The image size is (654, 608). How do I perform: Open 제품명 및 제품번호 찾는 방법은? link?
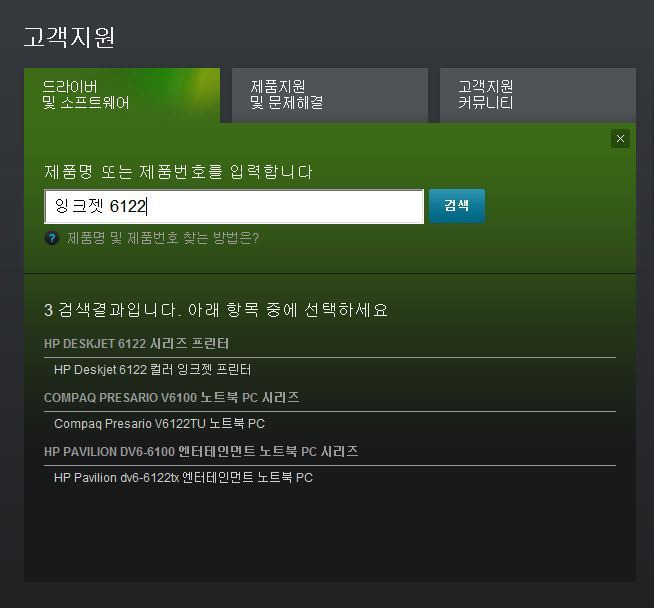pyautogui.click(x=163, y=238)
